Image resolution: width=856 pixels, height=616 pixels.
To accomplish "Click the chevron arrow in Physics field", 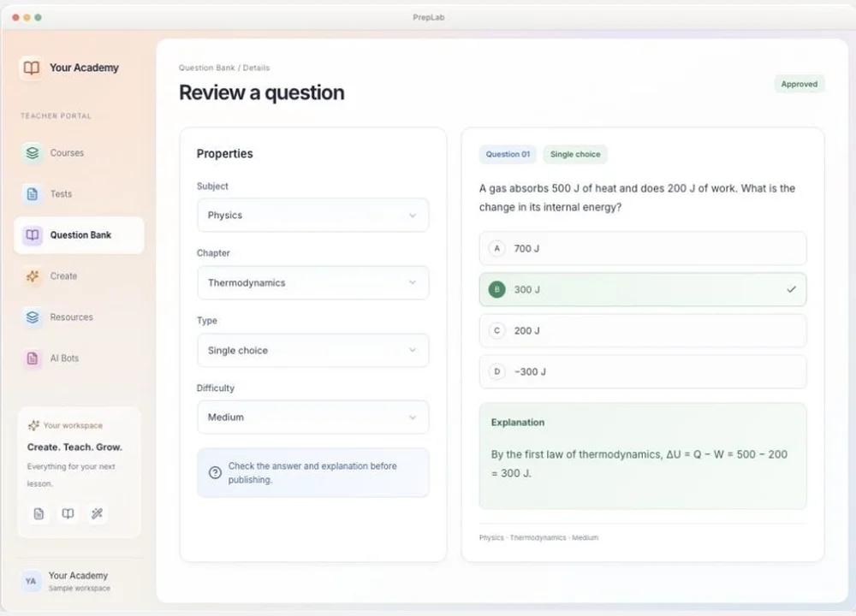I will [413, 216].
